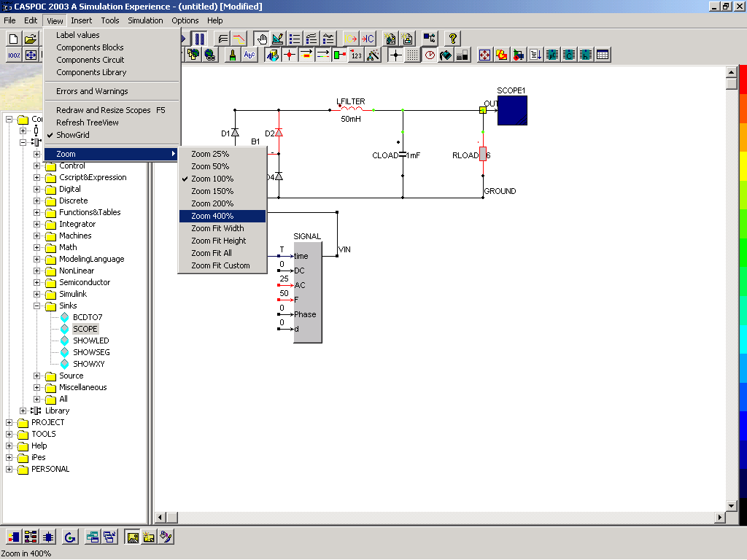Click the pause simulation button
The image size is (747, 560).
coord(200,39)
